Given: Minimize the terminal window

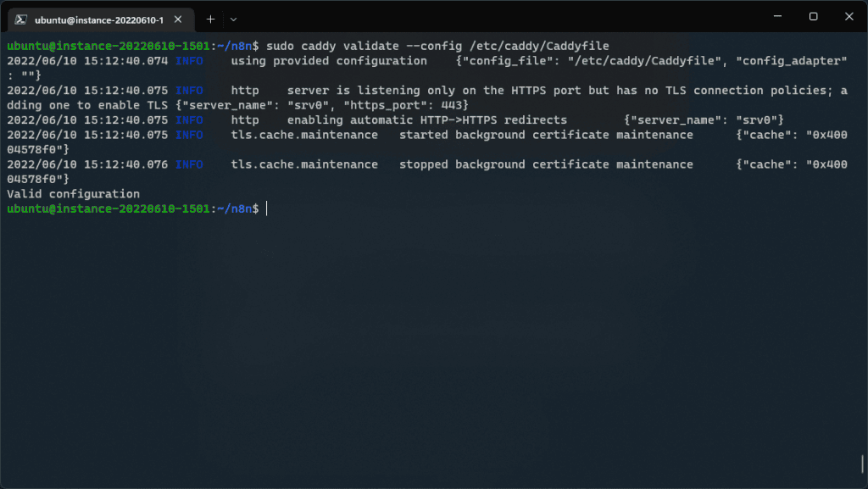Looking at the screenshot, I should (775, 17).
